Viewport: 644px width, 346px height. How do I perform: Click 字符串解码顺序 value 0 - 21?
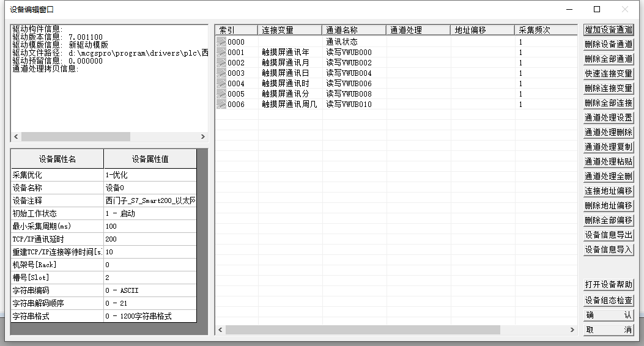click(x=150, y=303)
